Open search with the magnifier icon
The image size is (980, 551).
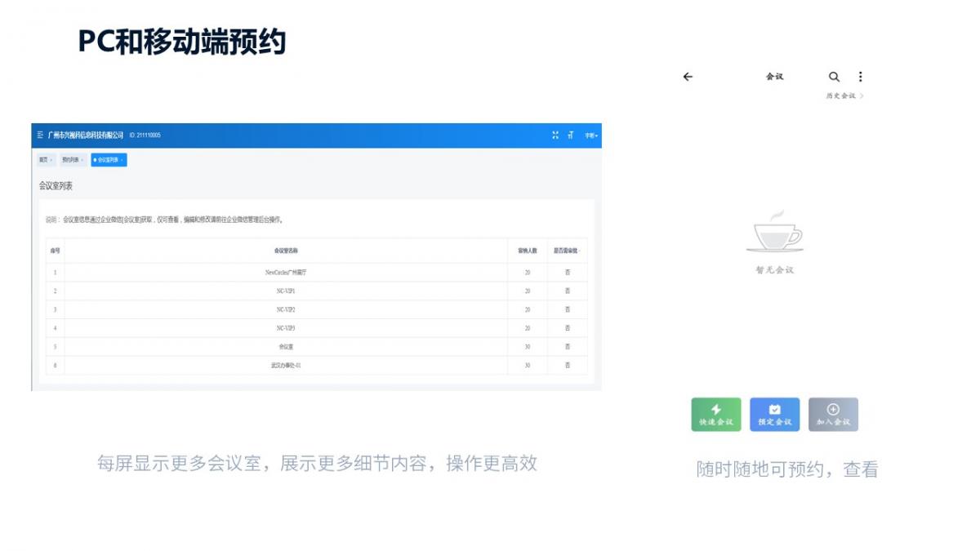coord(834,77)
